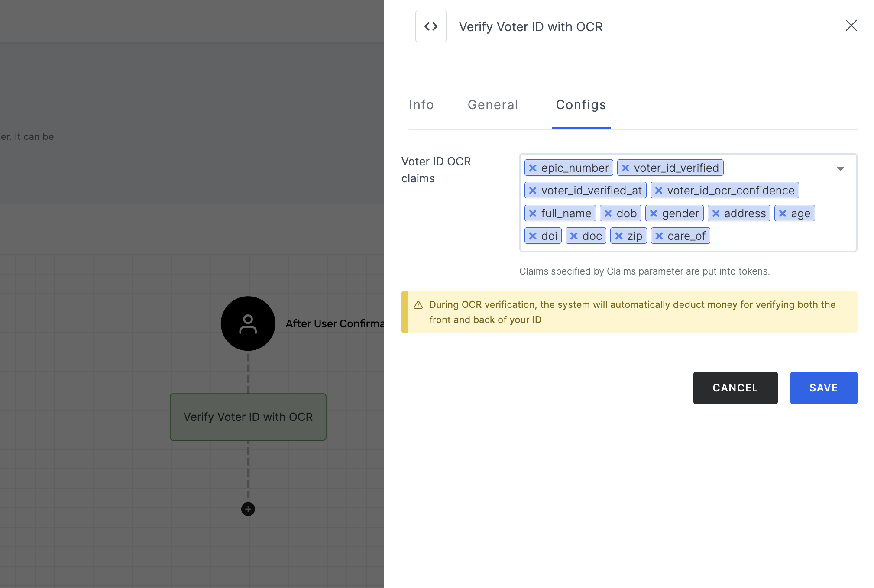Viewport: 874px width, 588px height.
Task: Click the Verify Voter ID with OCR node
Action: click(x=247, y=417)
